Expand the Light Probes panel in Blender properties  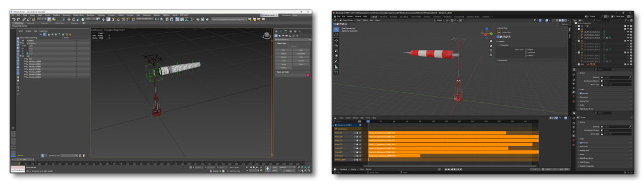pos(604,162)
